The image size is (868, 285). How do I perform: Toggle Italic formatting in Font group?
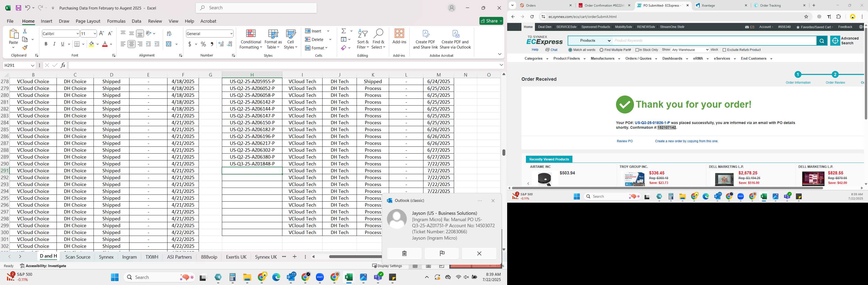[54, 44]
